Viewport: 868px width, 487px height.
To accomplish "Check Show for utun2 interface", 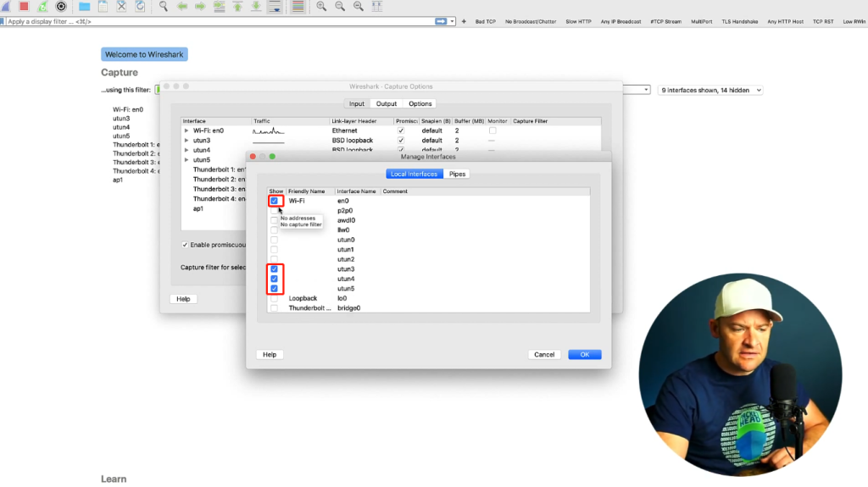I will [274, 259].
